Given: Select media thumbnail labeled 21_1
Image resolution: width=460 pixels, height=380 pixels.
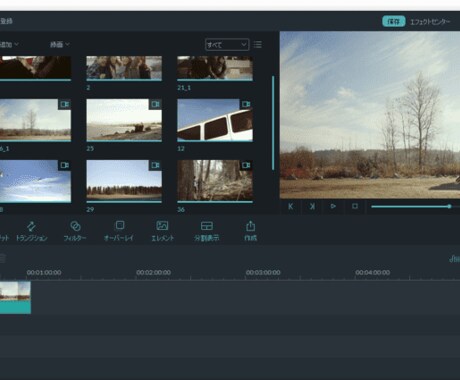Looking at the screenshot, I should (x=215, y=68).
